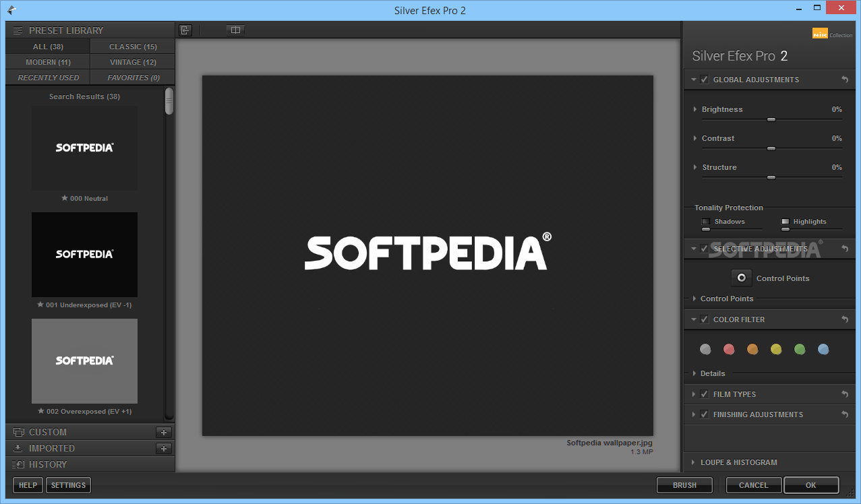Click the Nik Collection logo
Viewport: 861px width, 504px height.
833,34
